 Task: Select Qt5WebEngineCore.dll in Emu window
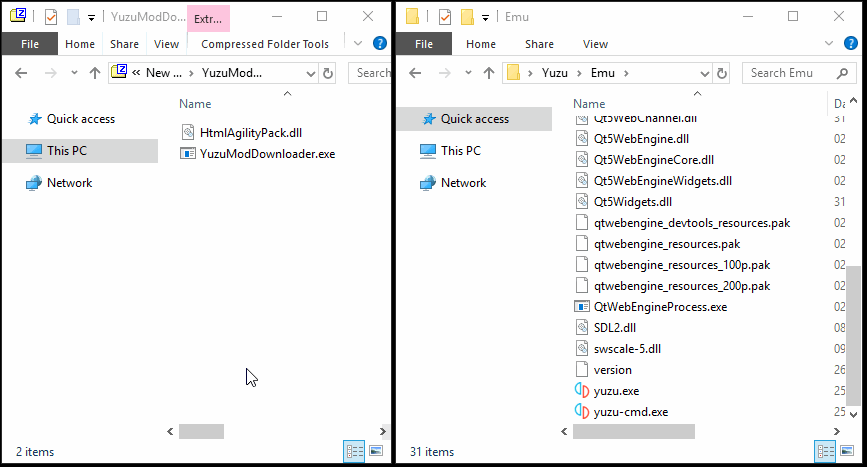(654, 160)
